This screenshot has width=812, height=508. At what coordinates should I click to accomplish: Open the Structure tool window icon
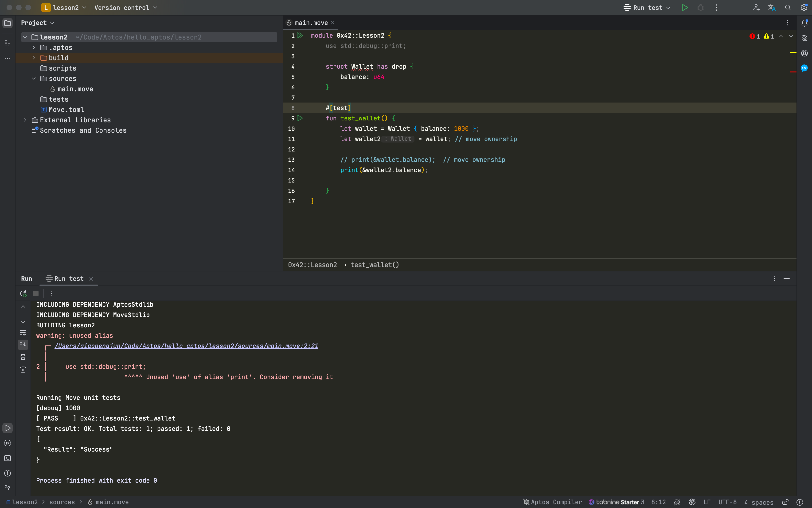pyautogui.click(x=7, y=43)
